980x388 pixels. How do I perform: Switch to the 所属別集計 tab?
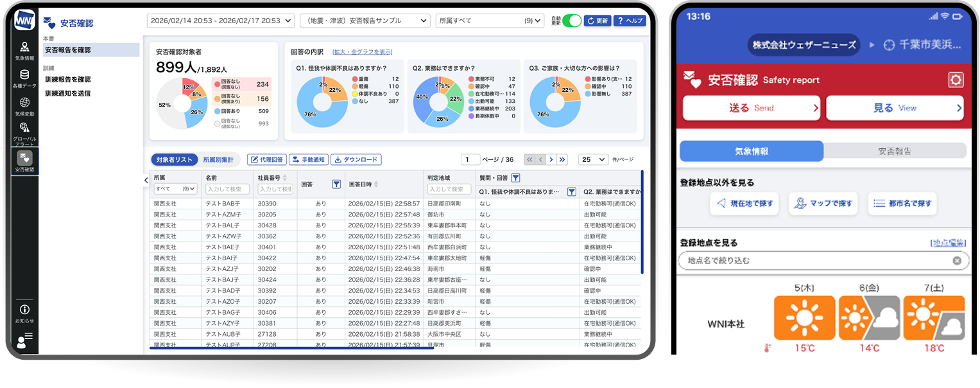[x=218, y=159]
